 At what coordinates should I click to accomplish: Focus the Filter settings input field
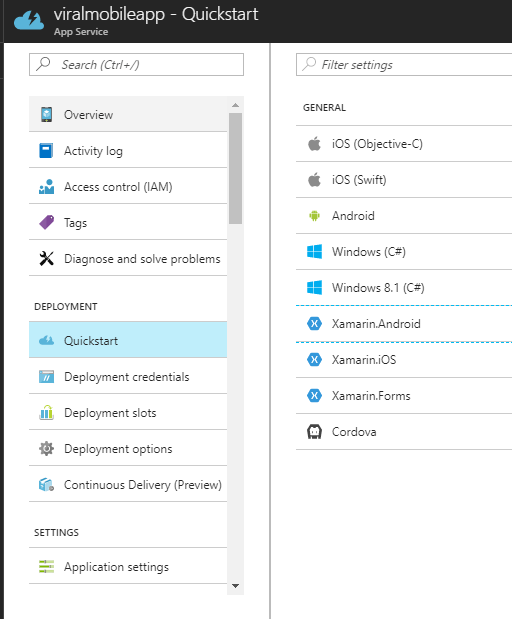coord(404,64)
